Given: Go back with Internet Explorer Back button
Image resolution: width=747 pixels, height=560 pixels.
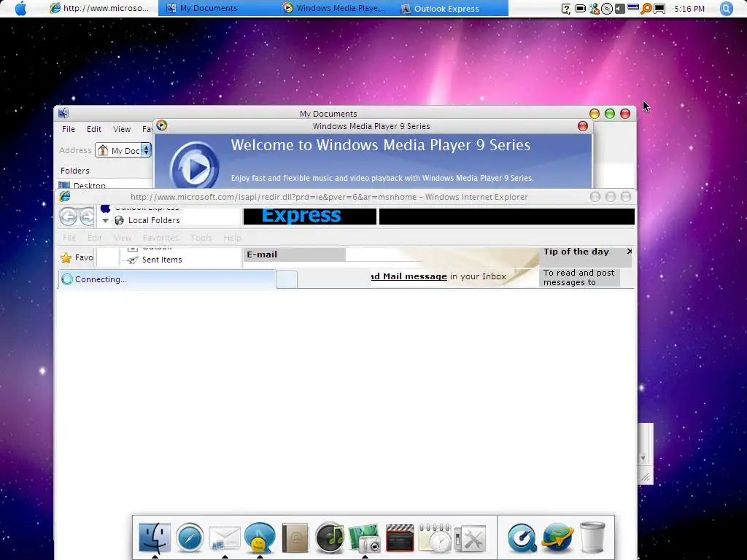Looking at the screenshot, I should (x=68, y=217).
